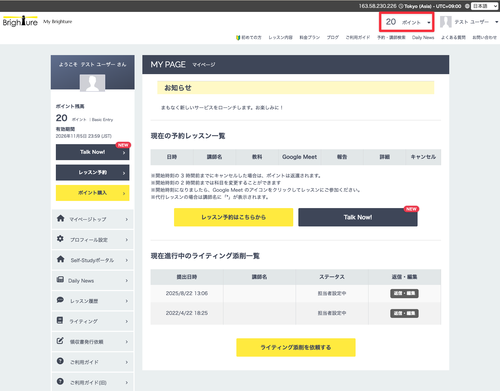
Task: Open the language selector in the top bar
Action: pyautogui.click(x=484, y=6)
